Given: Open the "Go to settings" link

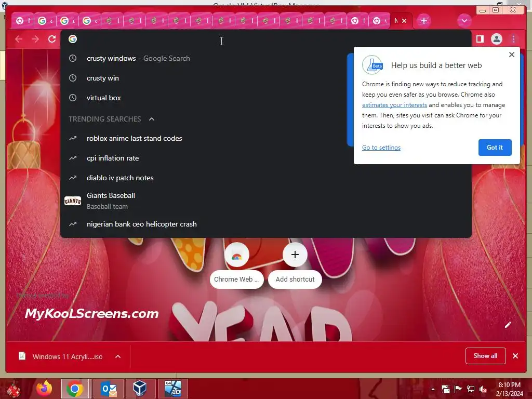Looking at the screenshot, I should click(381, 148).
